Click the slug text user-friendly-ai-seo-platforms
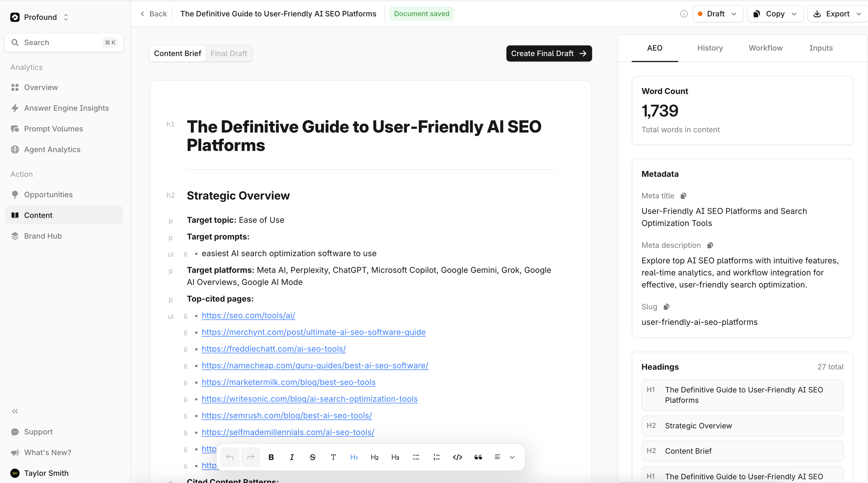The width and height of the screenshot is (868, 483). pyautogui.click(x=699, y=322)
